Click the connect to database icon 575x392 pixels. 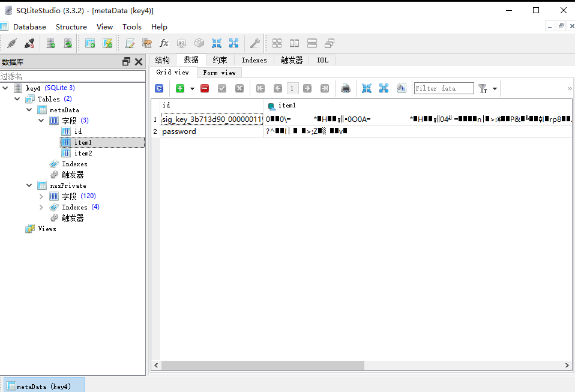point(11,43)
